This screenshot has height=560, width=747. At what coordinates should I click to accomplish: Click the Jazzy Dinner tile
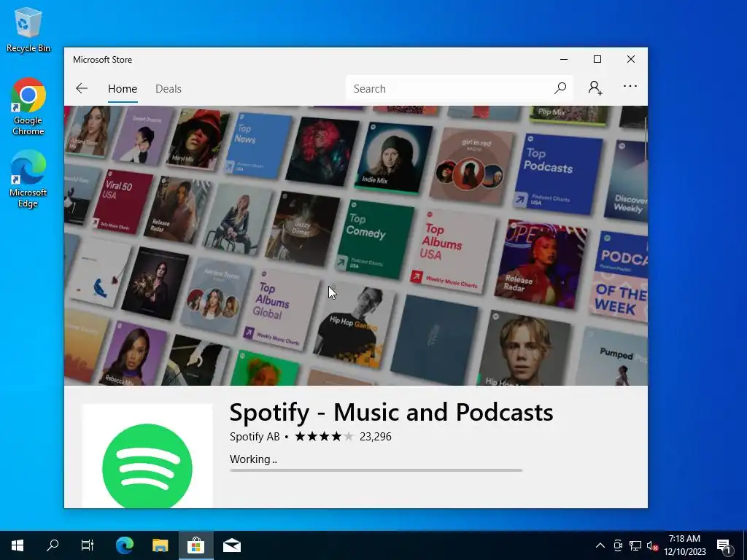[x=303, y=229]
